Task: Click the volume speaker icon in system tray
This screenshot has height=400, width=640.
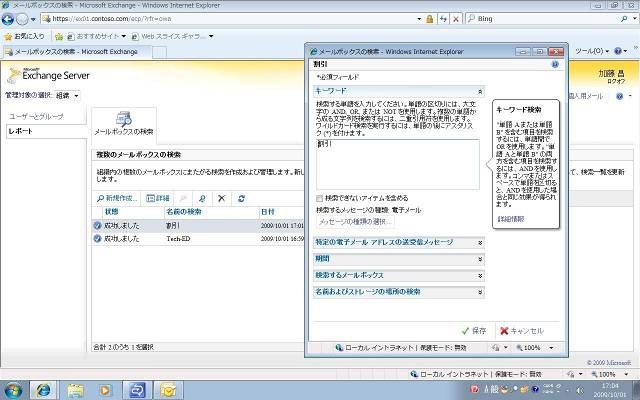Action: click(580, 390)
